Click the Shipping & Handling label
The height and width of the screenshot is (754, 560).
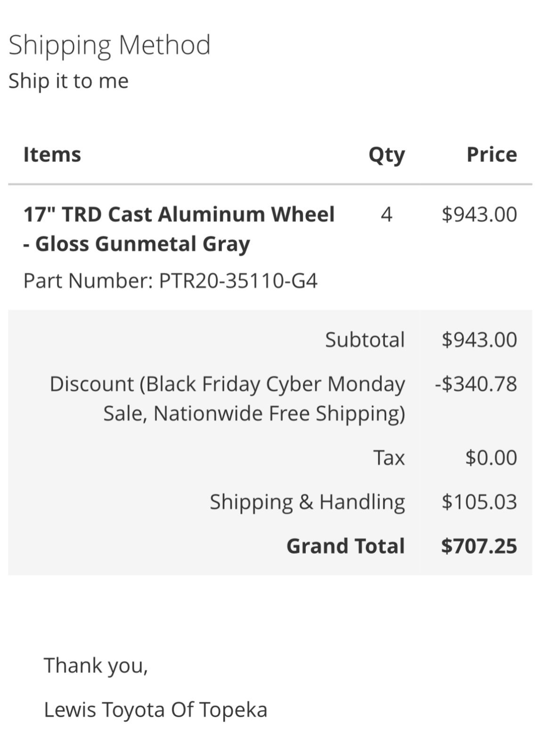[x=308, y=502]
